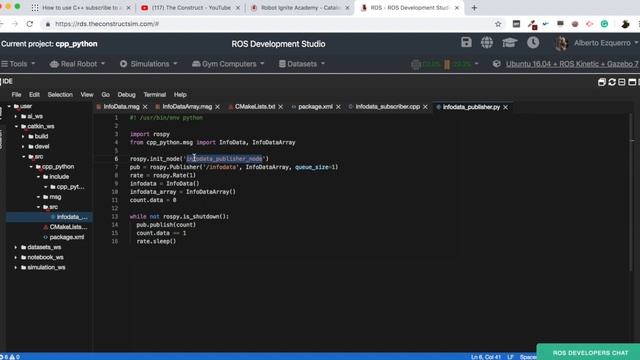Select the msg folder in the tree
Screen dimensions: 640x360
55,197
